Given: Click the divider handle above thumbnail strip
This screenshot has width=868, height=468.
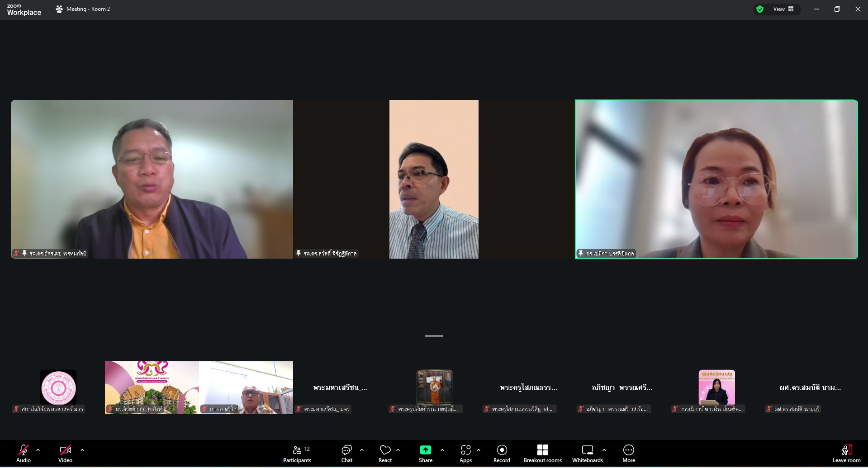Looking at the screenshot, I should click(434, 336).
